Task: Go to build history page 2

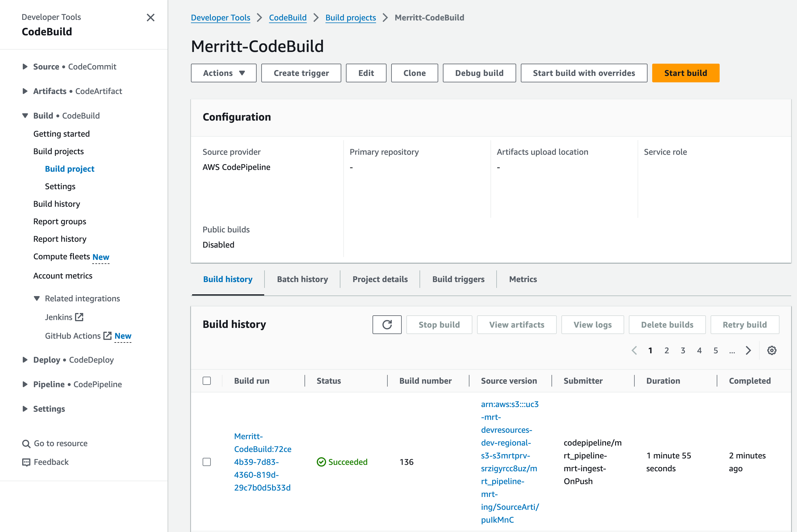Action: tap(667, 350)
